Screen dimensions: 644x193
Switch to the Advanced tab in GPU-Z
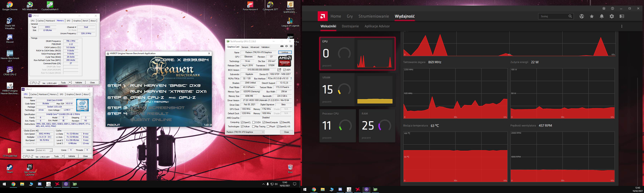click(x=255, y=47)
